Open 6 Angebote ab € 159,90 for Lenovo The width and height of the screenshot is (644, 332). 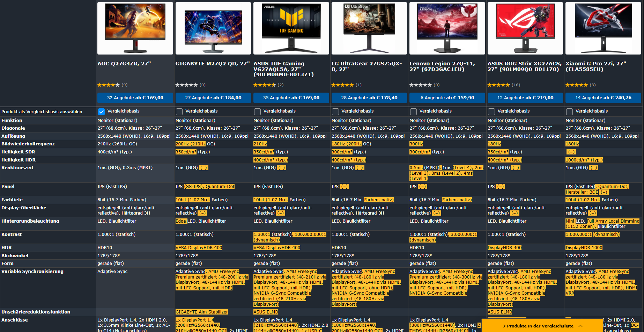[x=447, y=98]
